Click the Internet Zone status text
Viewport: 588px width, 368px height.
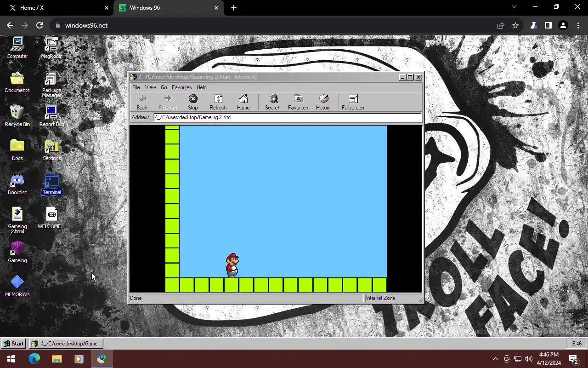(380, 298)
